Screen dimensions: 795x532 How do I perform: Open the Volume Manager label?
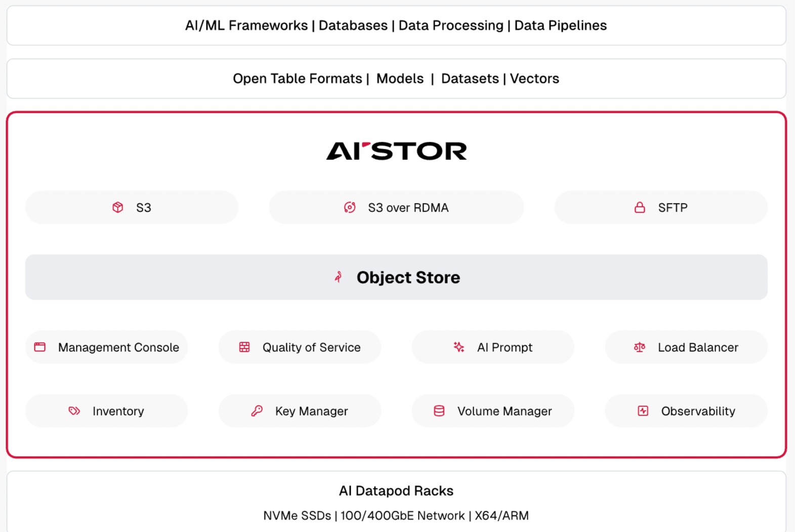(505, 411)
